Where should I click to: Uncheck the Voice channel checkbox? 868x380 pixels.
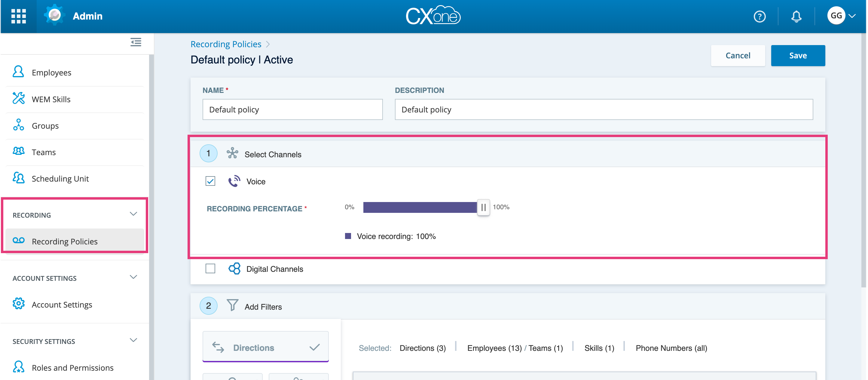click(210, 181)
